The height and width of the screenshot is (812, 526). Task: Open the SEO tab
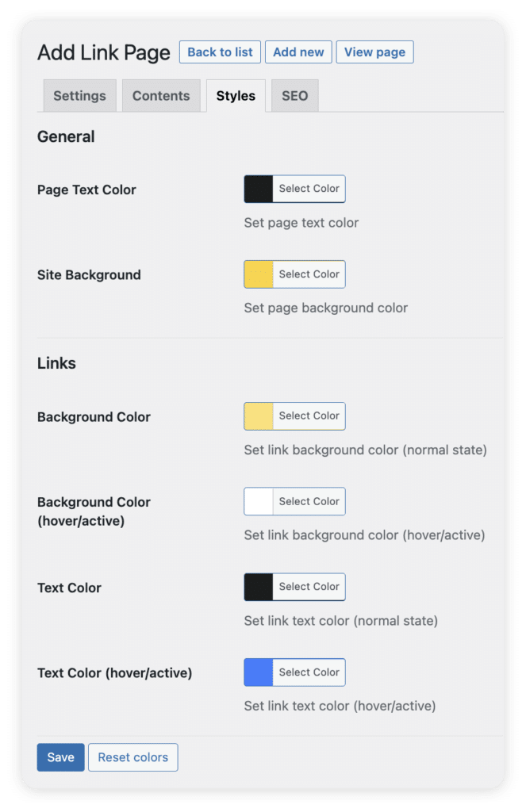pos(295,96)
